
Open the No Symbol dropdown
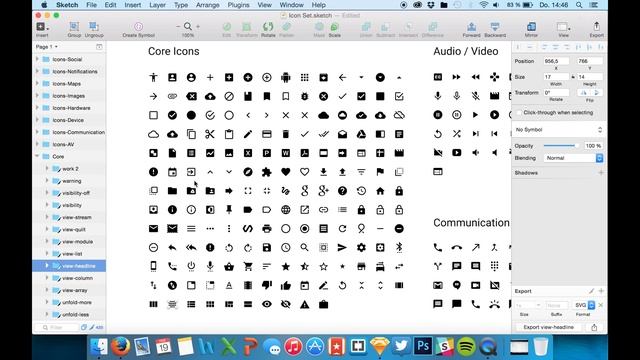[x=558, y=130]
